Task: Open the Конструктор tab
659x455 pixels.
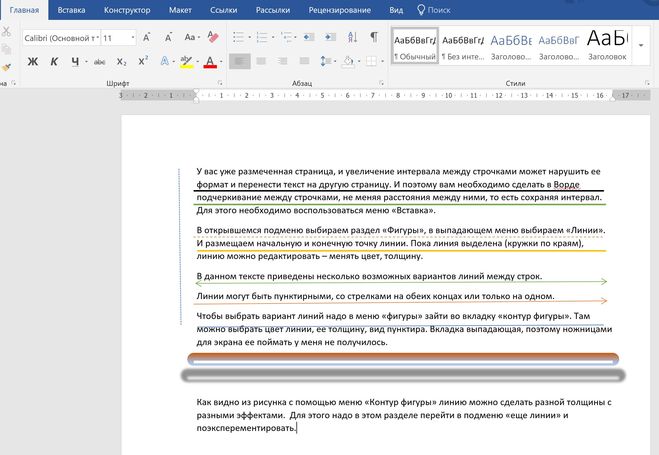Action: pos(127,10)
